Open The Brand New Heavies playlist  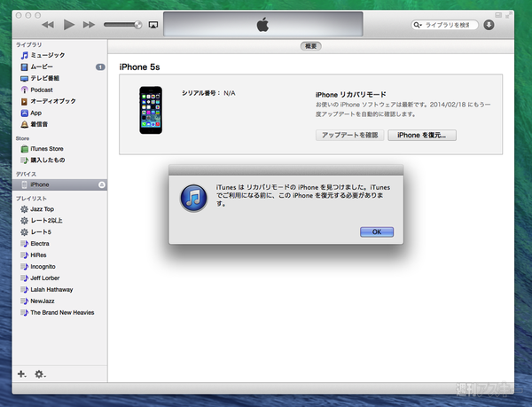coord(59,313)
